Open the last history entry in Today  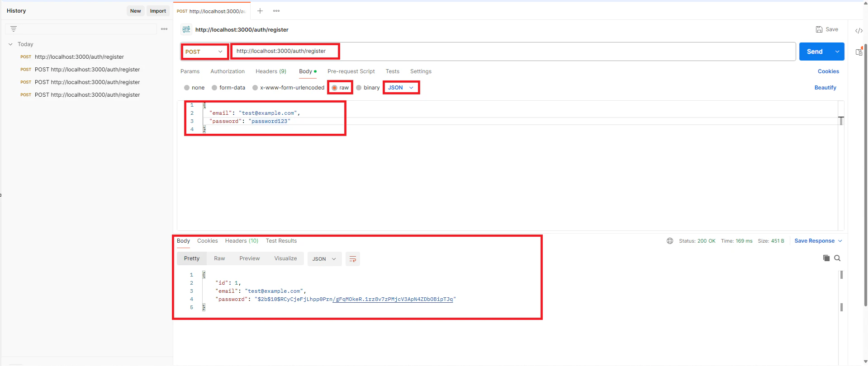(87, 95)
